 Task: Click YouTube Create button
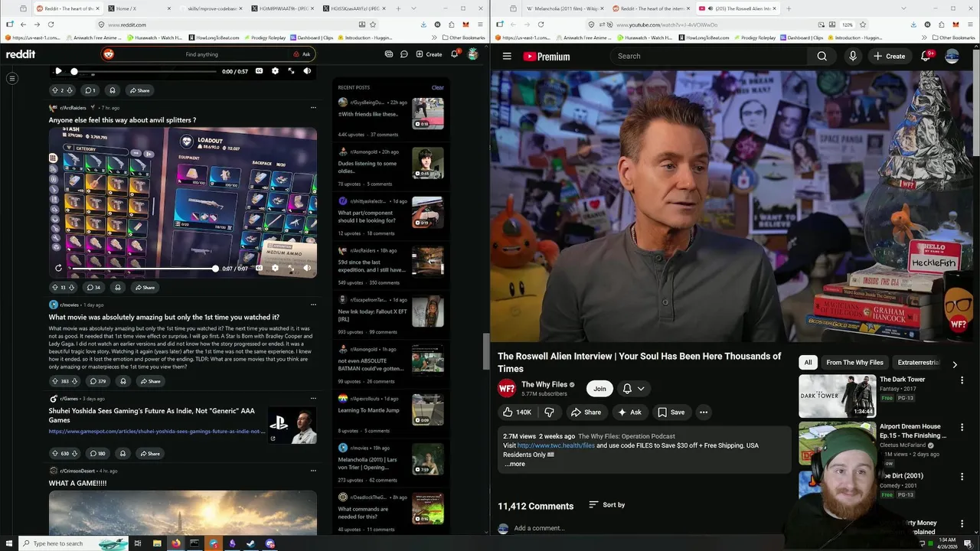[889, 56]
